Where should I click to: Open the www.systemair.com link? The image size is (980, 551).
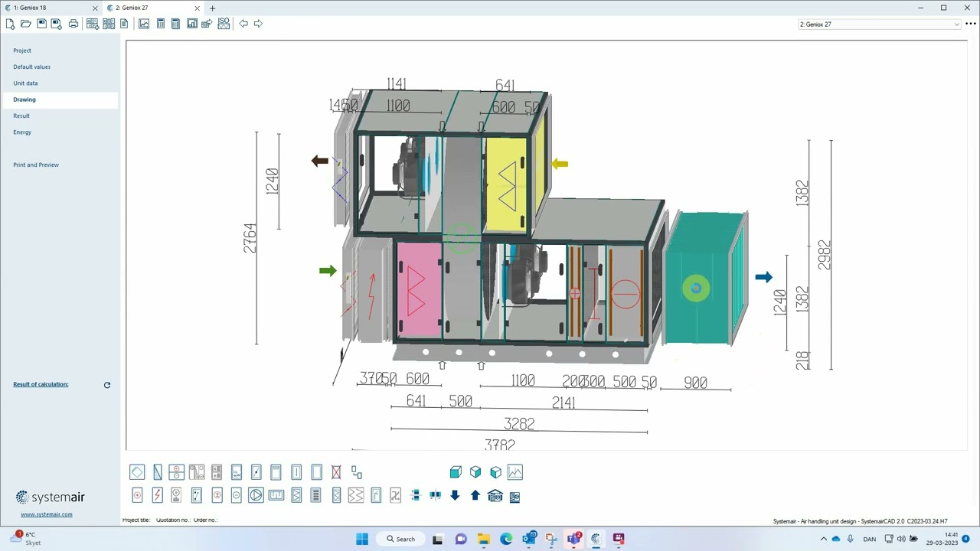click(47, 514)
